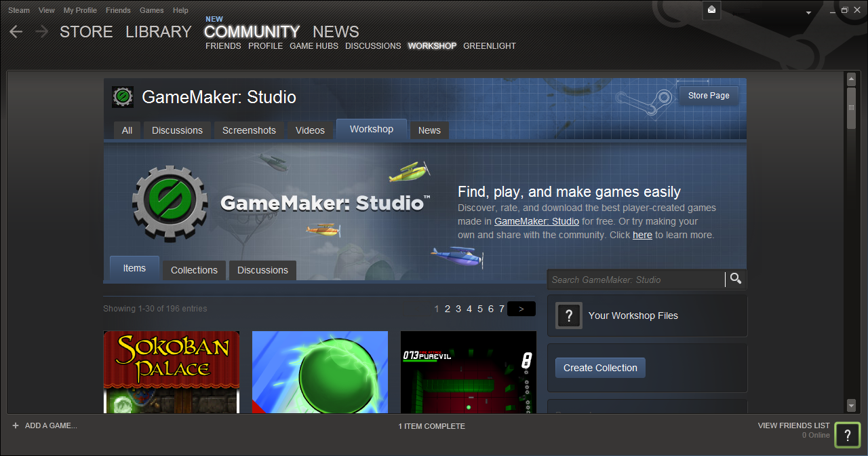Viewport: 868px width, 456px height.
Task: Open the inbox envelope icon
Action: tap(711, 9)
